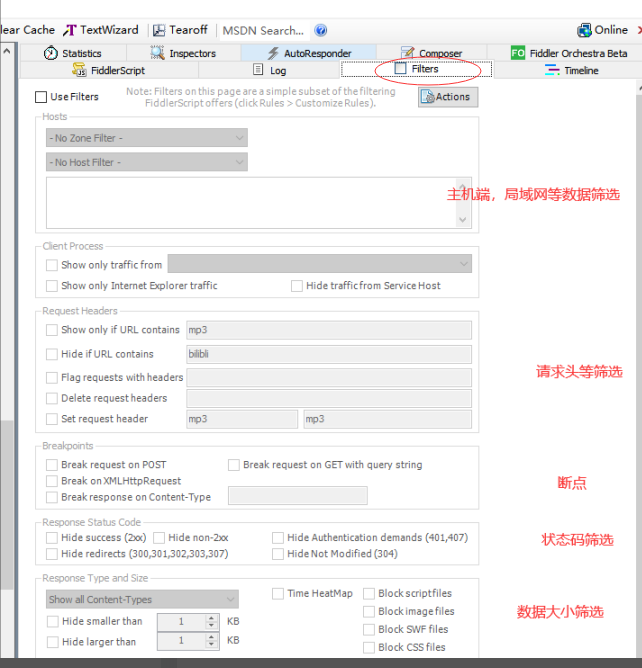Click the Hide if URL contains bilibli field

click(329, 354)
